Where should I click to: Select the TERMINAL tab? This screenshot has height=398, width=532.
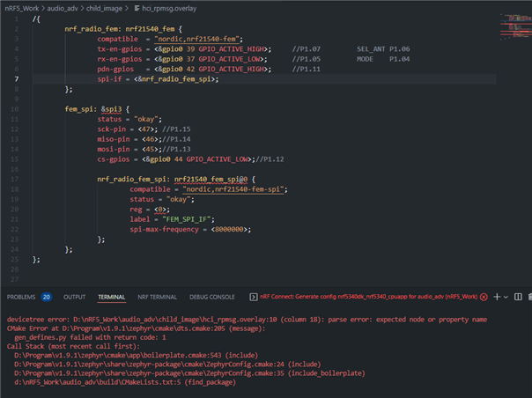click(111, 298)
